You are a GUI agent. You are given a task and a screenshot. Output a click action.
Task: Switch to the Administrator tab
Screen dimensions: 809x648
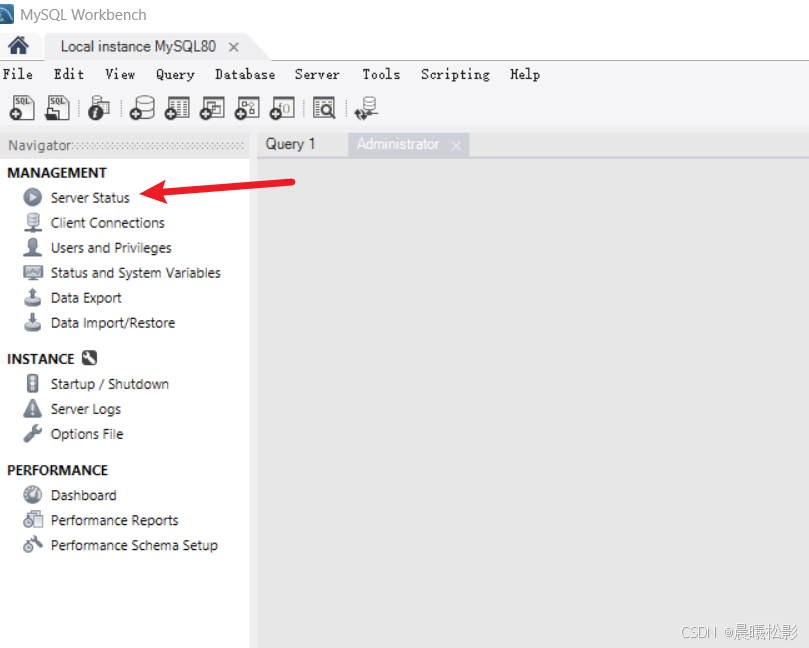[x=399, y=144]
